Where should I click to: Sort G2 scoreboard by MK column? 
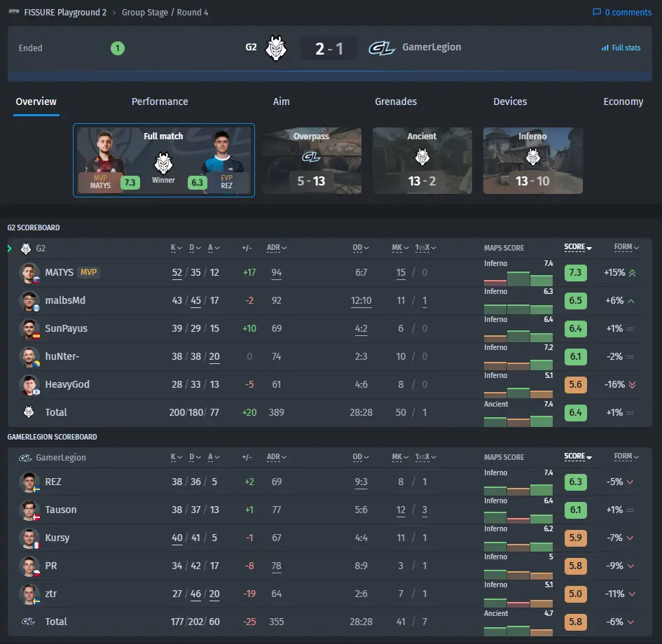(400, 248)
